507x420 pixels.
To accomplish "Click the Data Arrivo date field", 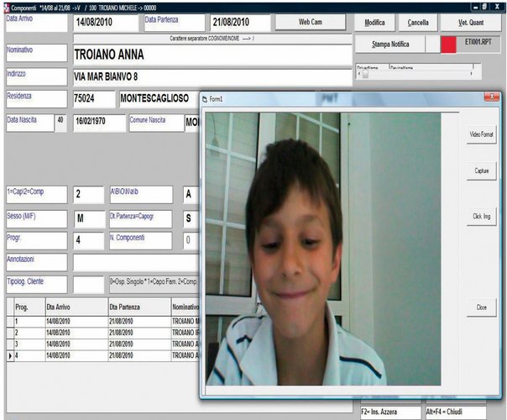I will (x=106, y=23).
